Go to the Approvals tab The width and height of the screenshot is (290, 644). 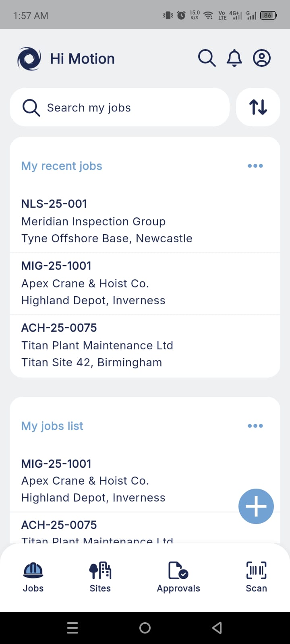click(x=178, y=577)
